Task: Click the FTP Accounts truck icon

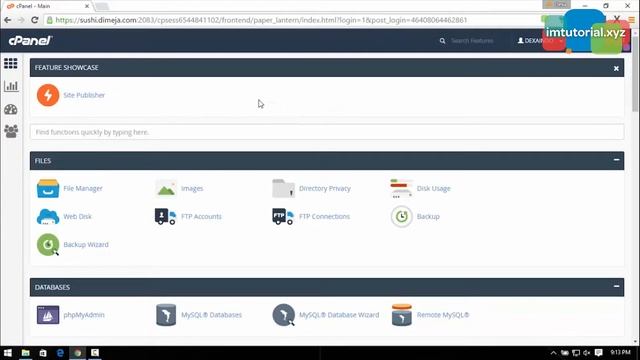Action: point(165,217)
